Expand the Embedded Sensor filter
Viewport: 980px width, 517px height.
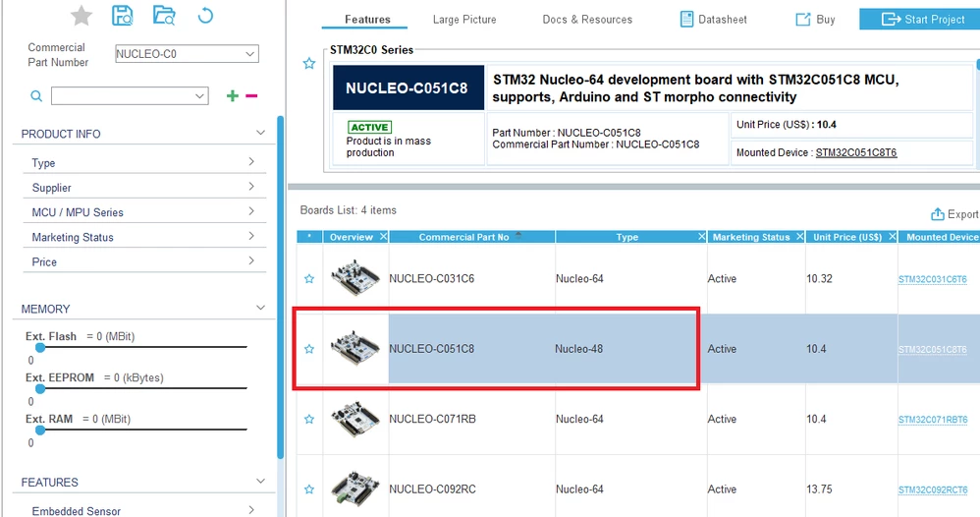251,509
